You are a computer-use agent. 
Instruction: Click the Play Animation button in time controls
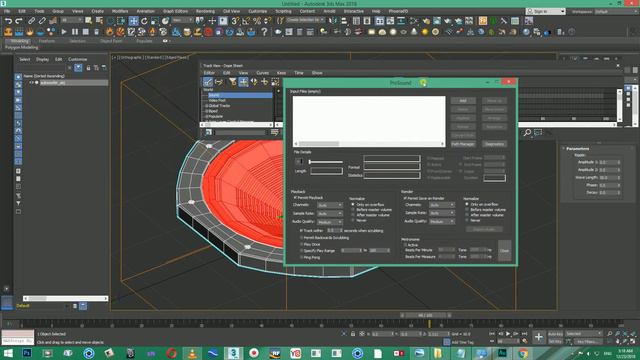coord(508,334)
